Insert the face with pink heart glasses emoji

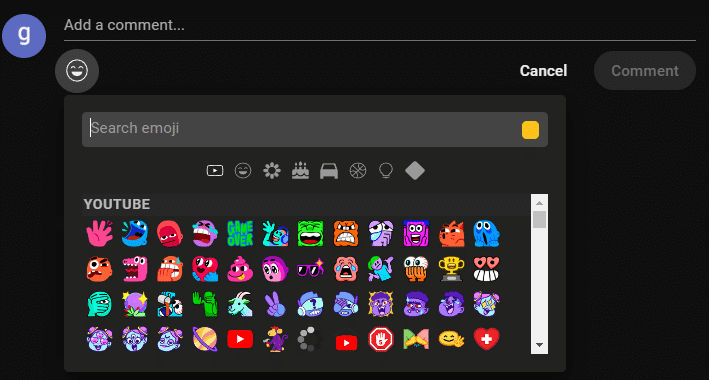point(99,339)
